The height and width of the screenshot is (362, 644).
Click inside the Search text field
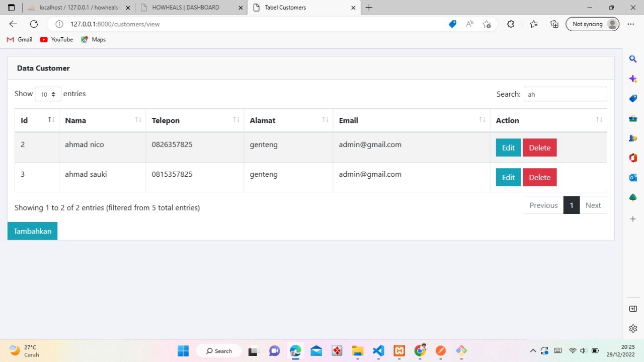click(x=565, y=94)
